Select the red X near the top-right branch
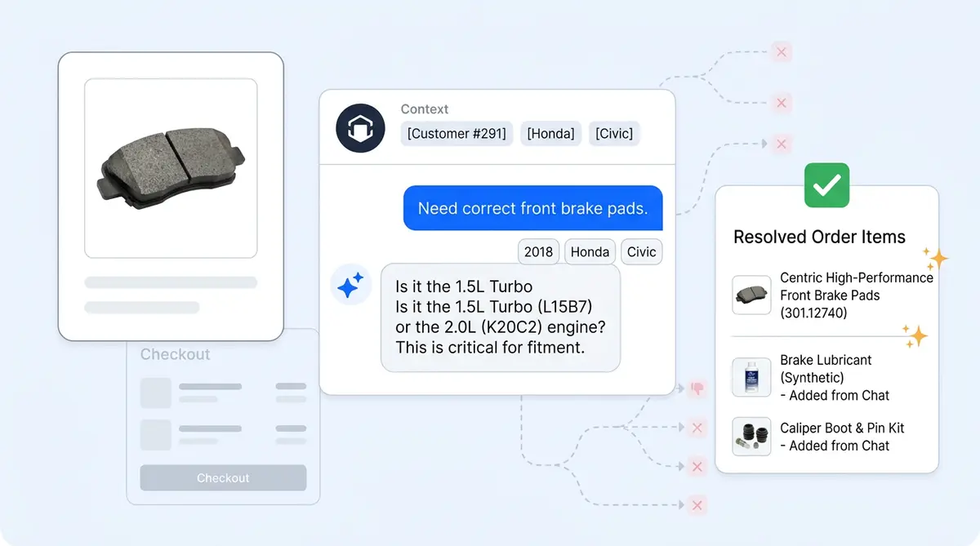 [x=781, y=51]
